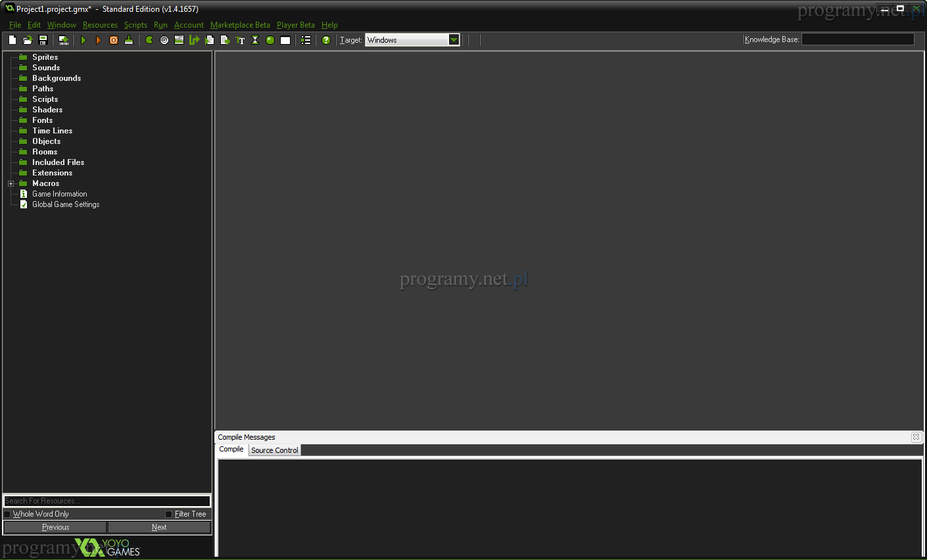Save project with the floppy disk icon
927x560 pixels.
click(x=43, y=40)
